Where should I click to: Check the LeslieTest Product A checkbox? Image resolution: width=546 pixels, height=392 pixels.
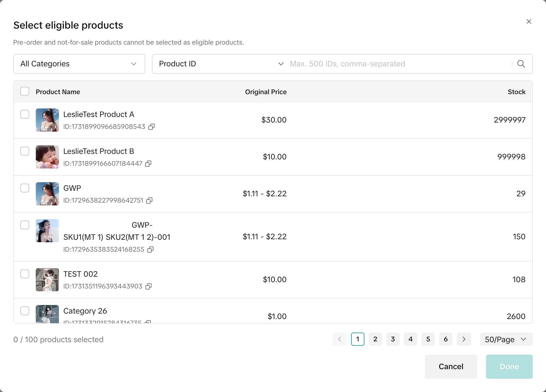pos(25,114)
